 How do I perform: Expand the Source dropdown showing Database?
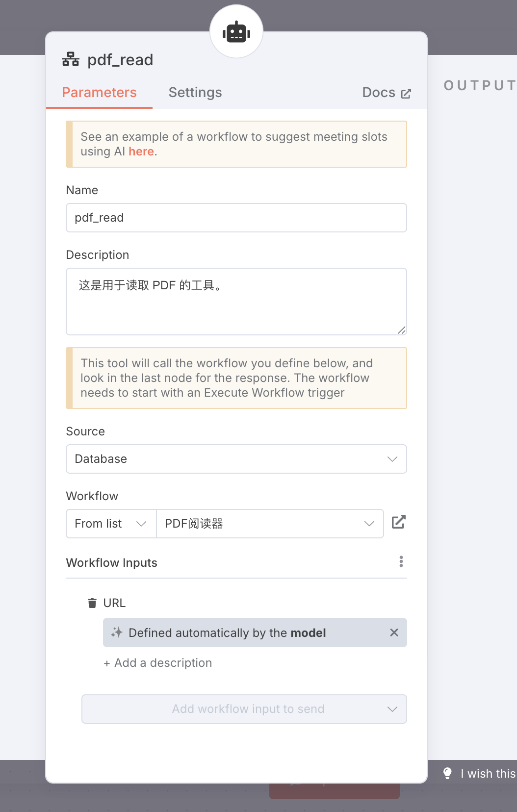click(236, 459)
